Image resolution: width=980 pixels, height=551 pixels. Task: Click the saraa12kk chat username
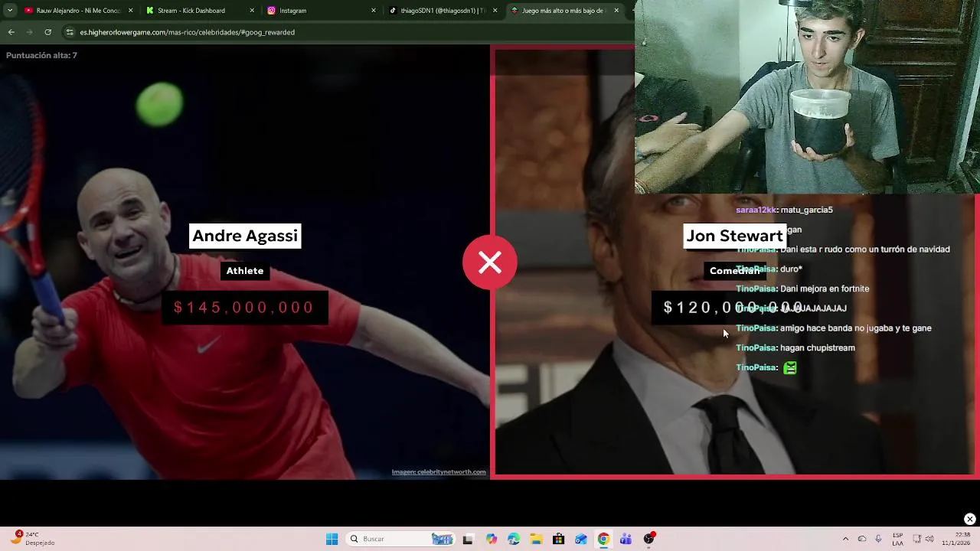click(756, 210)
